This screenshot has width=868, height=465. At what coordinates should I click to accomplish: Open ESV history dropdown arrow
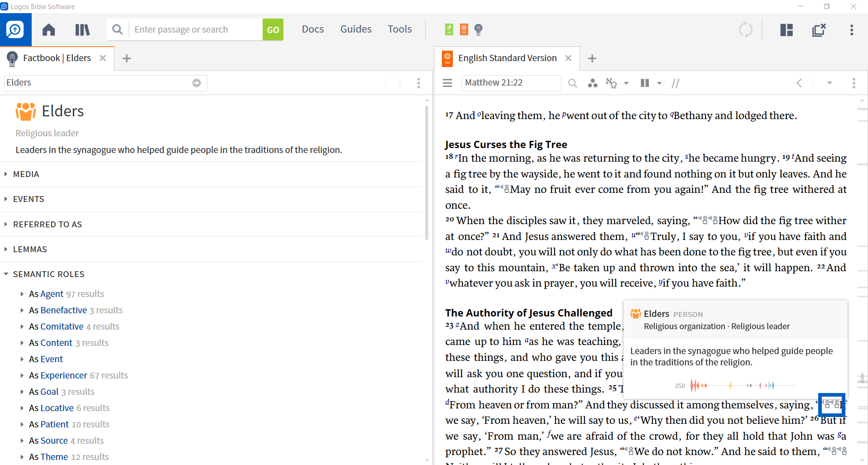[x=830, y=83]
